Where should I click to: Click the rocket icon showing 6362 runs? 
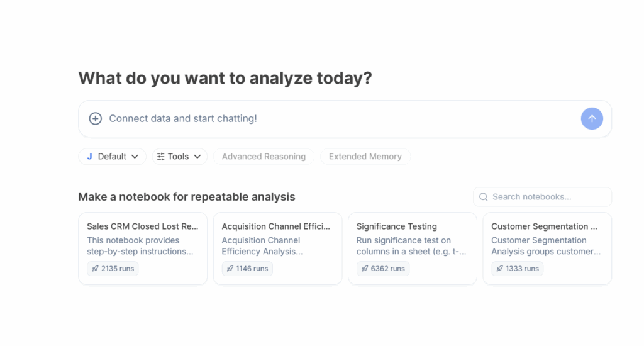pyautogui.click(x=365, y=269)
